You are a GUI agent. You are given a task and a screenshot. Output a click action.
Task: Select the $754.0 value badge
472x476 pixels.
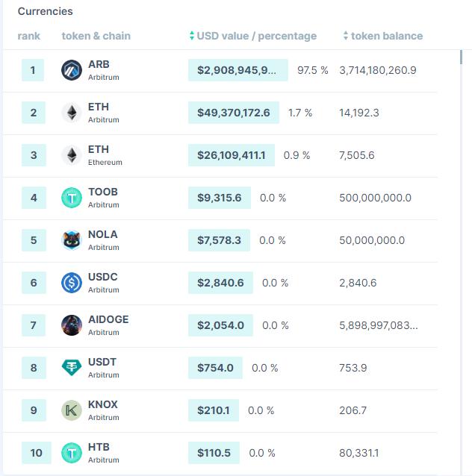[216, 368]
